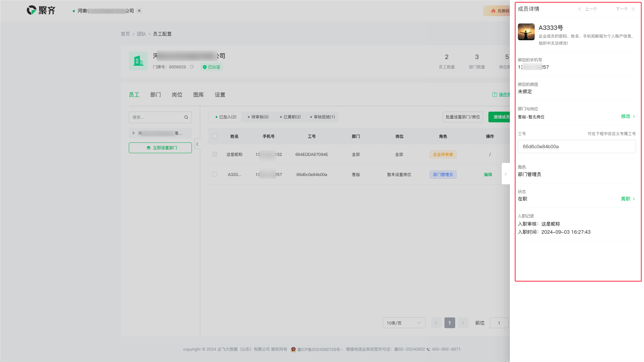Check the A333... row checkbox

(x=215, y=174)
